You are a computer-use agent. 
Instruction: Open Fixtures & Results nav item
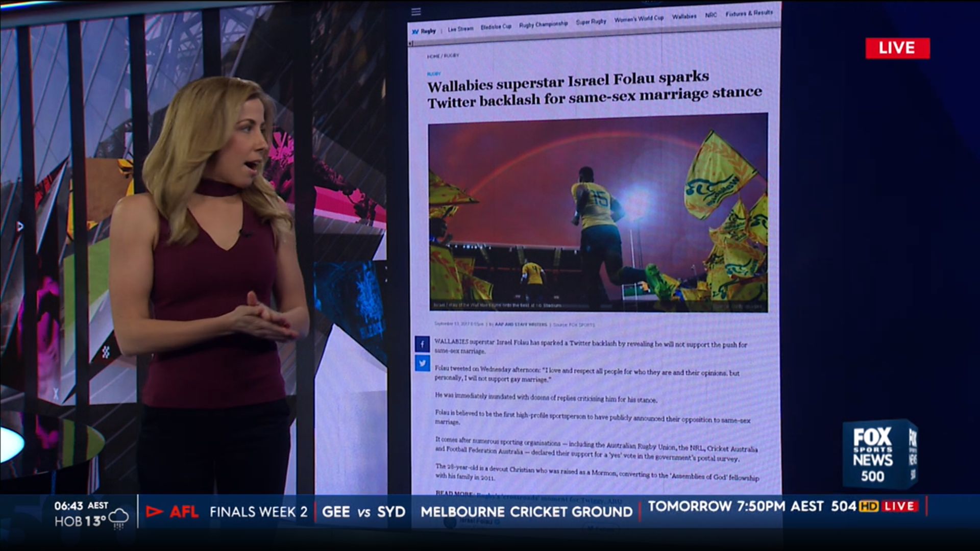[749, 13]
